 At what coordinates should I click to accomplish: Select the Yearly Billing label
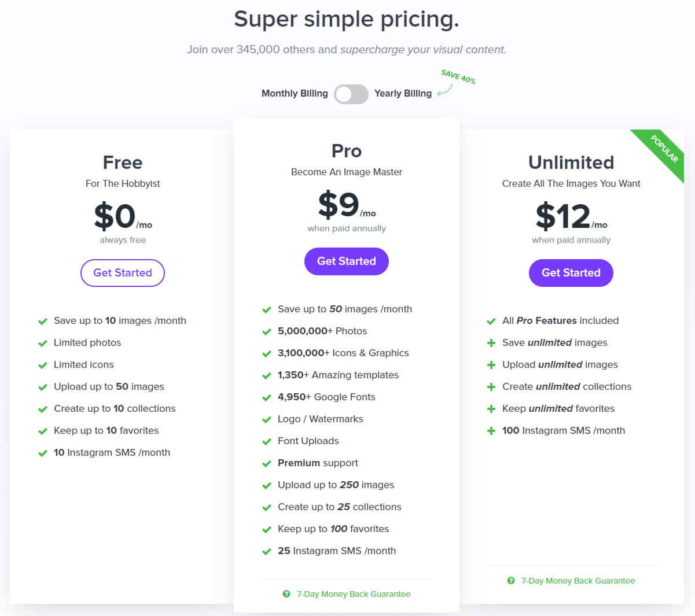pos(403,94)
